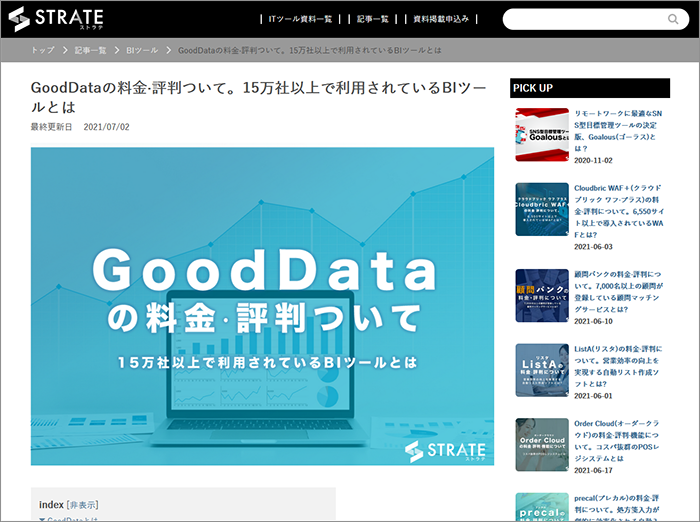
Task: Open the ListA article thumbnail
Action: (x=542, y=370)
